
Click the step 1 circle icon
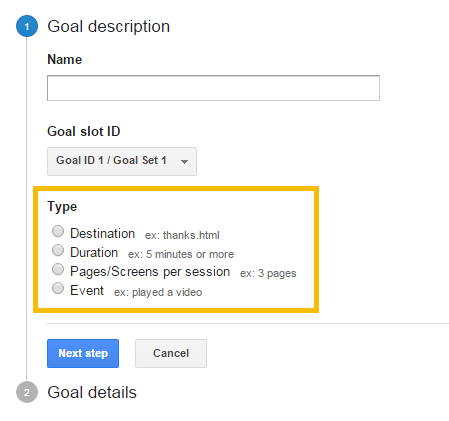[x=27, y=26]
